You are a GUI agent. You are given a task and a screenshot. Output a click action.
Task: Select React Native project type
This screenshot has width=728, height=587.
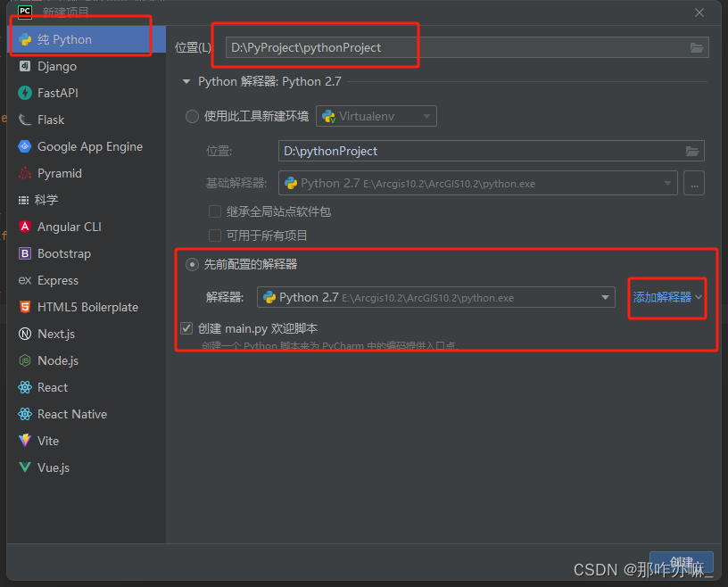tap(87, 414)
